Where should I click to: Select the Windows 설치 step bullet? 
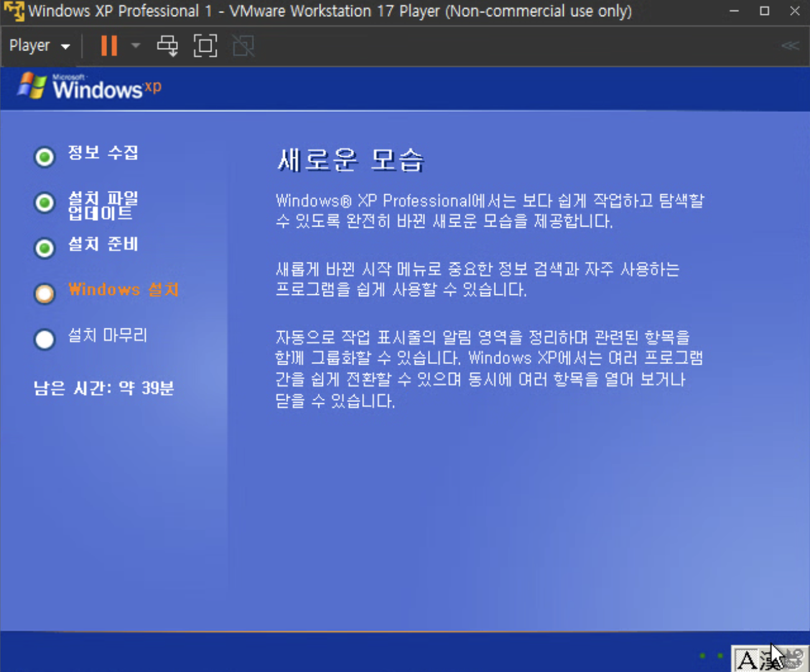pos(44,293)
